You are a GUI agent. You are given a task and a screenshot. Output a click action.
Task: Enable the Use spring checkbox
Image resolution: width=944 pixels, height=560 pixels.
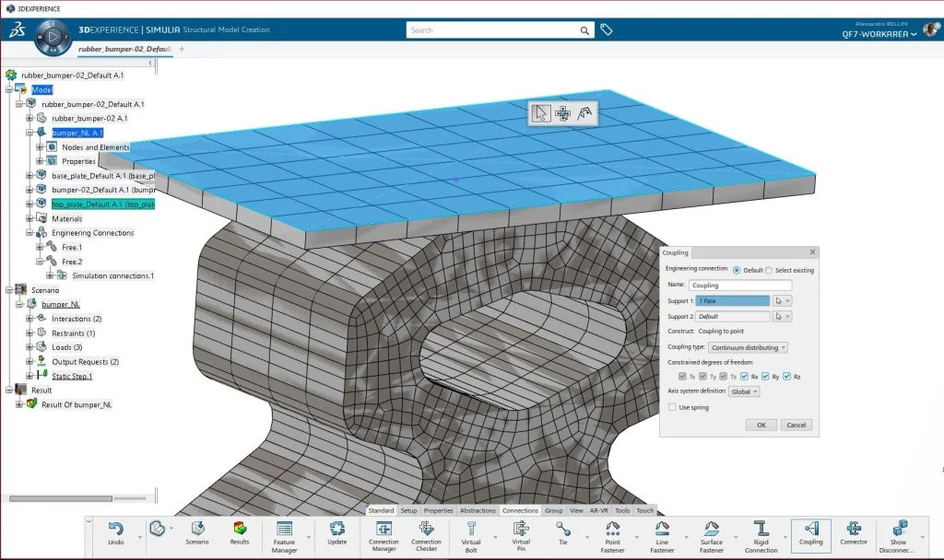coord(672,407)
